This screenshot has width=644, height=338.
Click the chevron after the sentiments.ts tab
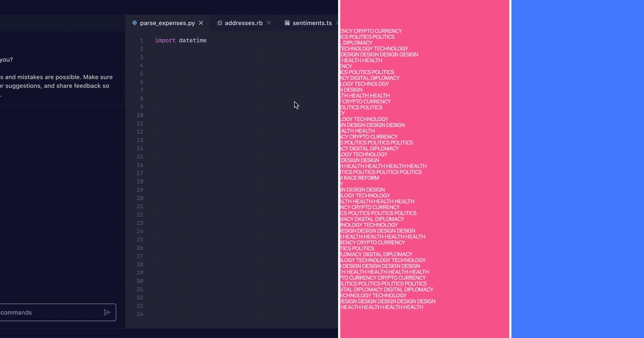click(x=336, y=24)
